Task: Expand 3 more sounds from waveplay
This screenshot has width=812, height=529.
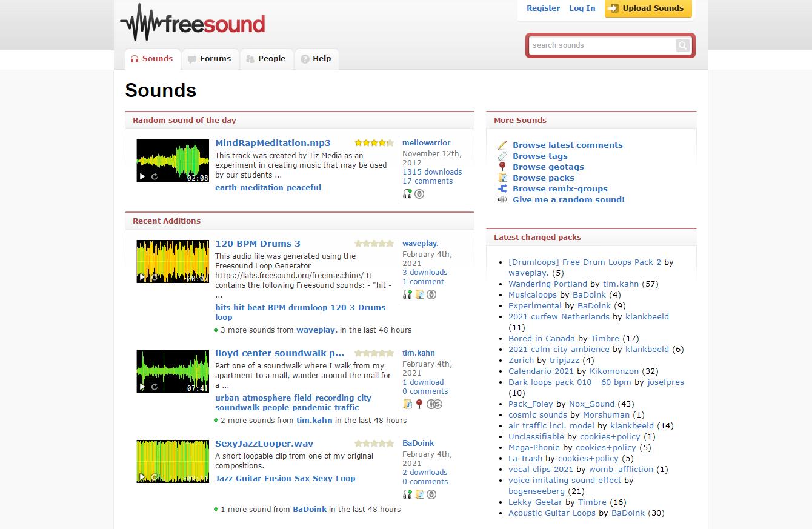Action: coord(216,330)
